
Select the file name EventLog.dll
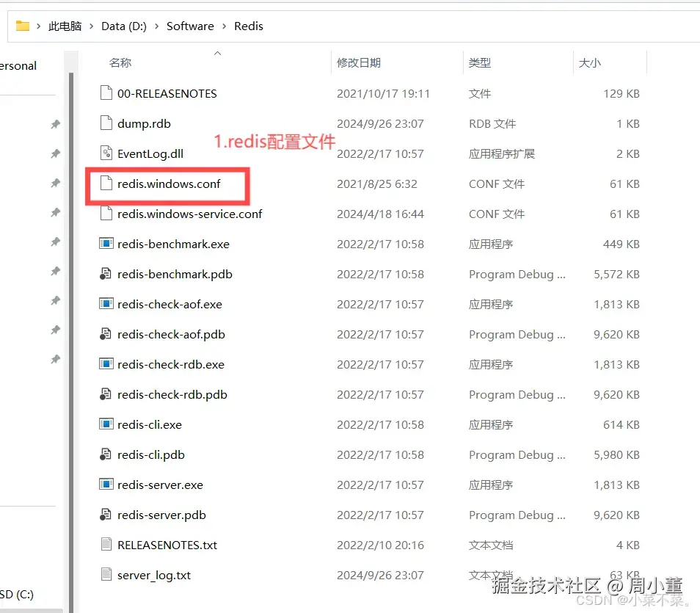(150, 153)
